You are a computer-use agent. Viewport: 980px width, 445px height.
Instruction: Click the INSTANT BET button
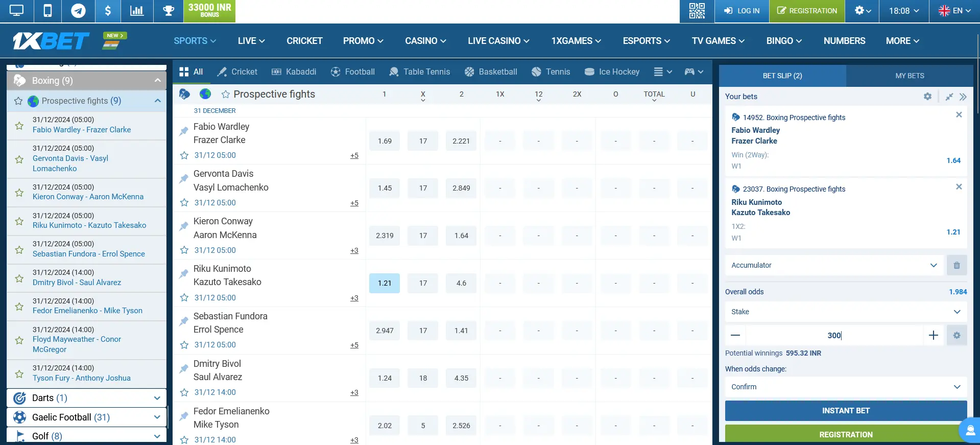[846, 411]
